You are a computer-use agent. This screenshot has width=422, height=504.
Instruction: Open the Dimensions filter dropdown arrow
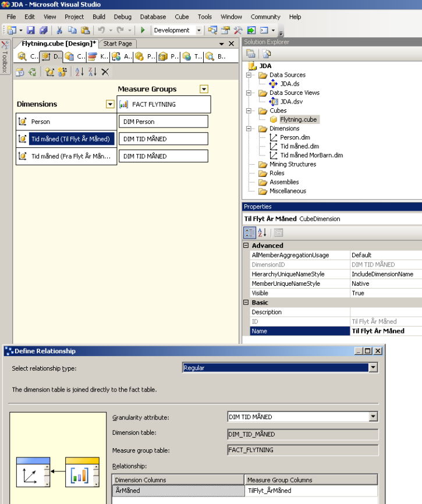[x=110, y=104]
